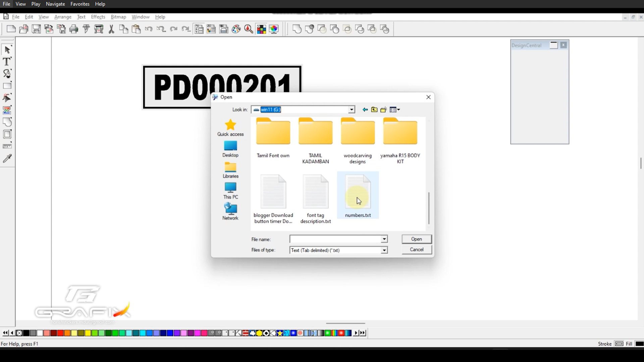Expand the Files of type dropdown
The image size is (644, 362).
tap(384, 250)
